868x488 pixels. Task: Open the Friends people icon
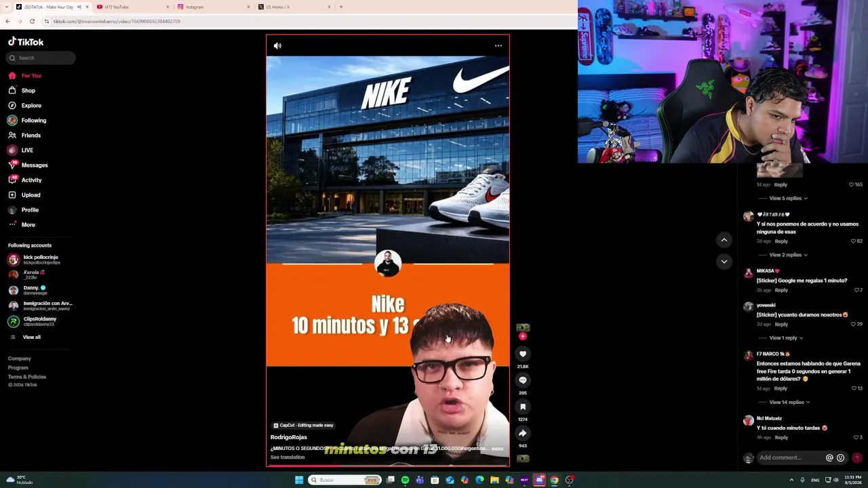point(12,135)
